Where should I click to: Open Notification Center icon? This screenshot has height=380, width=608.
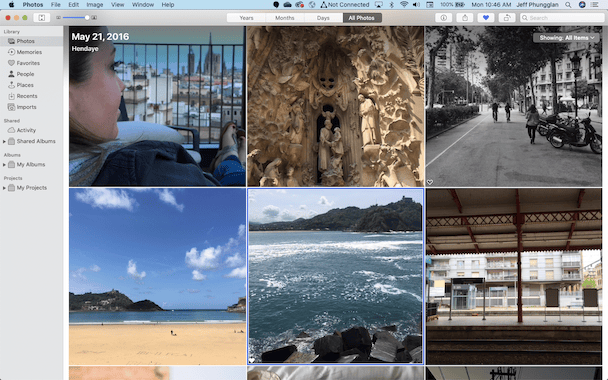594,5
